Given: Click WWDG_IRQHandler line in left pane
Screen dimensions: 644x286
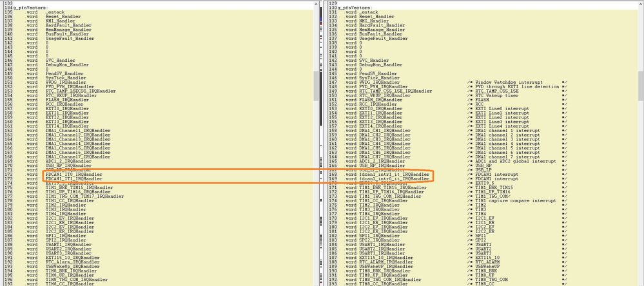Looking at the screenshot, I should click(66, 82).
